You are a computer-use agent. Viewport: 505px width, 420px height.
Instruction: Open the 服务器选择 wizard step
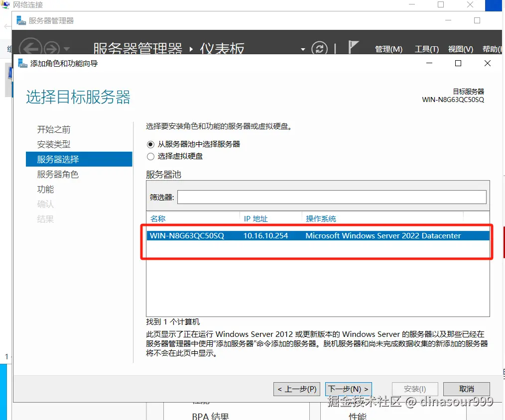pos(79,159)
